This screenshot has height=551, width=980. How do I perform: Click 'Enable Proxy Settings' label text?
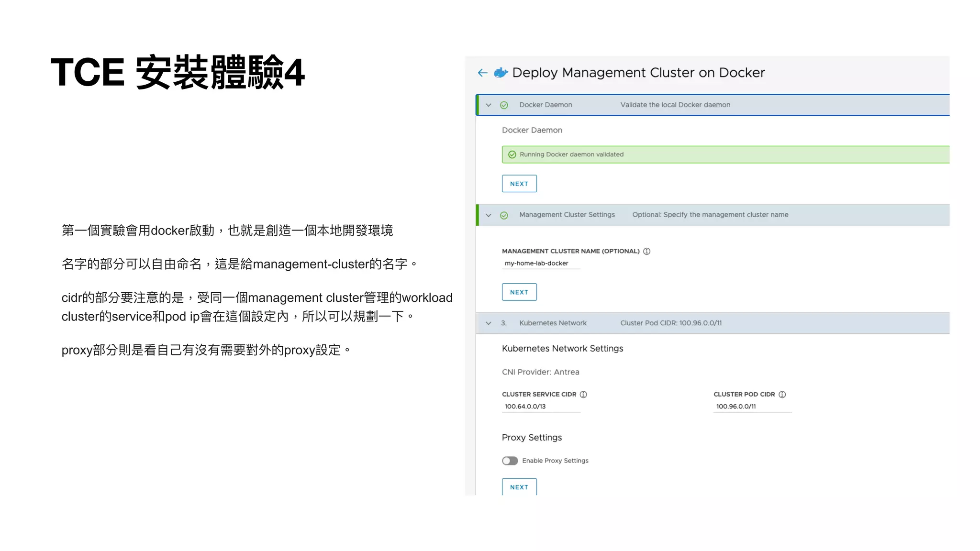tap(555, 461)
